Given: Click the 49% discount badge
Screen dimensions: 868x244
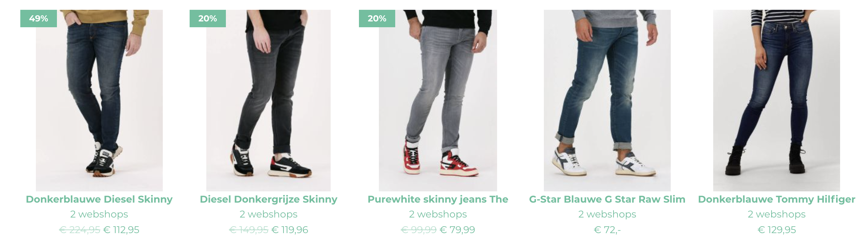Looking at the screenshot, I should (x=38, y=19).
